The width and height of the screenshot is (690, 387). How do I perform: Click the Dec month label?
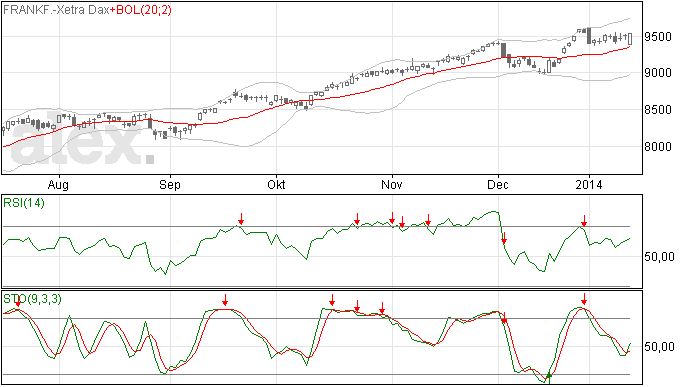498,184
